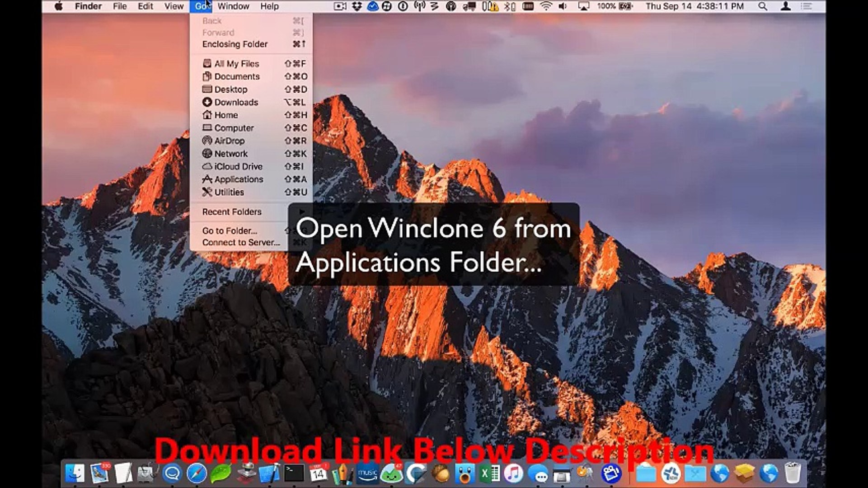This screenshot has height=488, width=868.
Task: Launch Xcode from the Dock
Action: 270,474
